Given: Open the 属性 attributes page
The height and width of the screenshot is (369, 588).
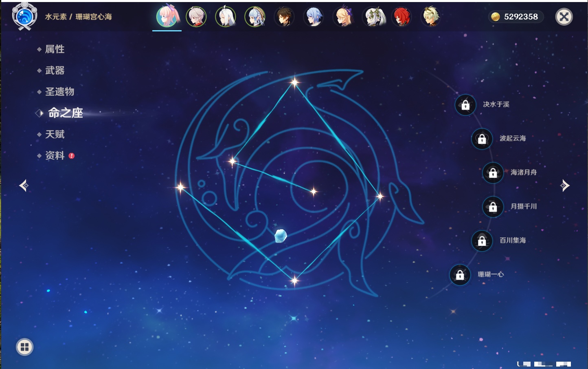Looking at the screenshot, I should pos(55,49).
